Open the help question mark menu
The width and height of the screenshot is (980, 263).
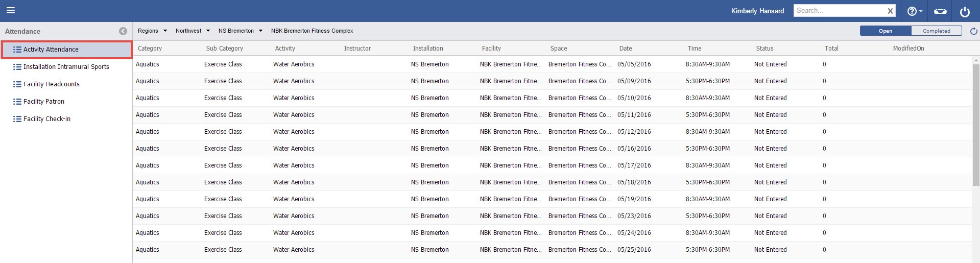[914, 11]
